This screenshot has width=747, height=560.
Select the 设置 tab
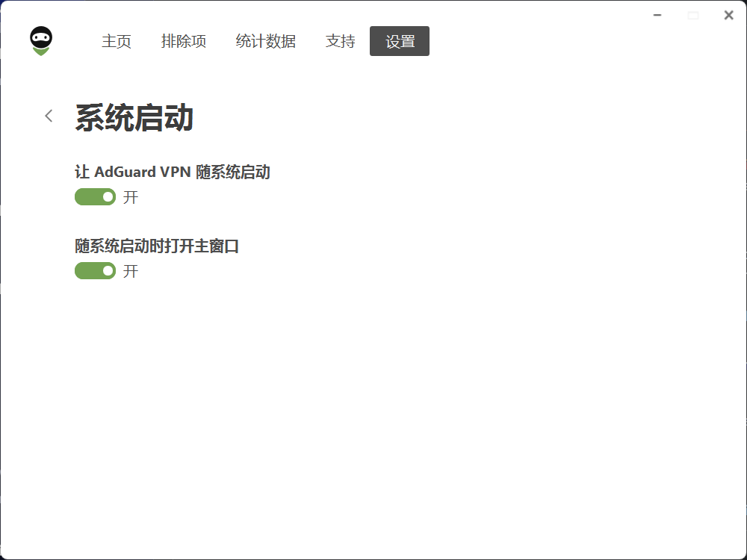[x=400, y=41]
